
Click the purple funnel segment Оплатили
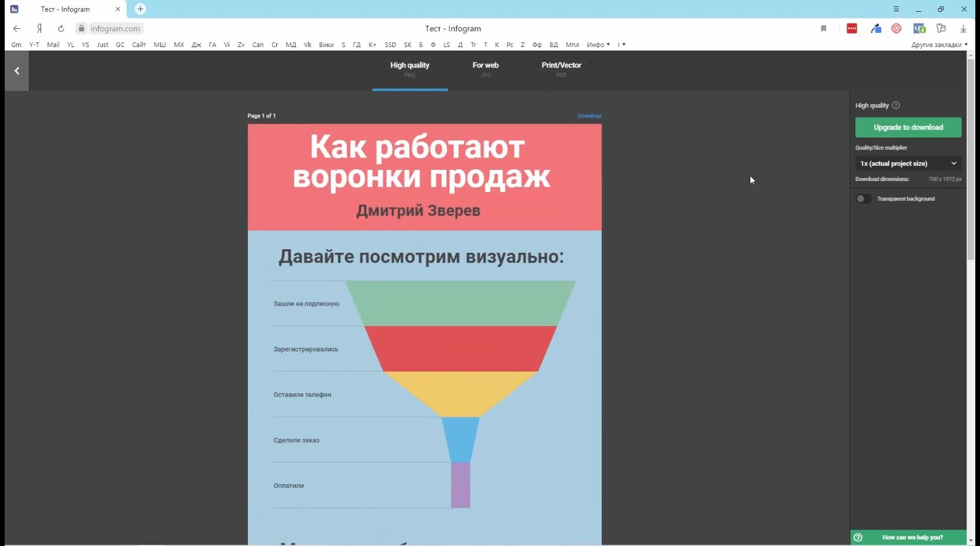pyautogui.click(x=461, y=485)
